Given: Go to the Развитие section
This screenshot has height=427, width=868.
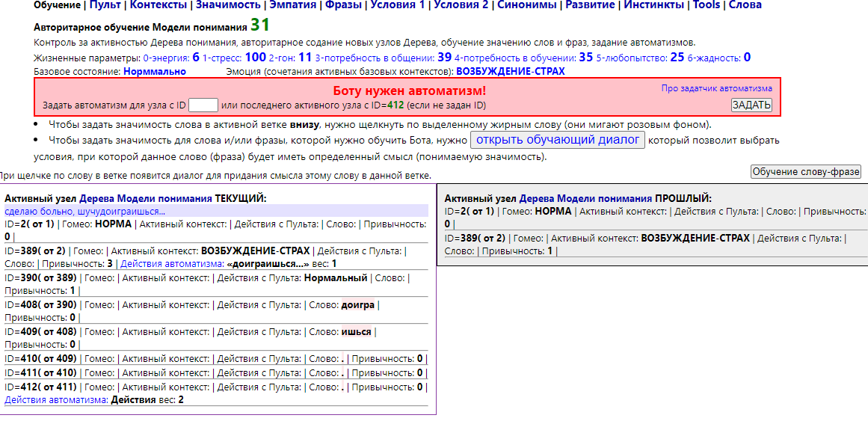Looking at the screenshot, I should (590, 5).
